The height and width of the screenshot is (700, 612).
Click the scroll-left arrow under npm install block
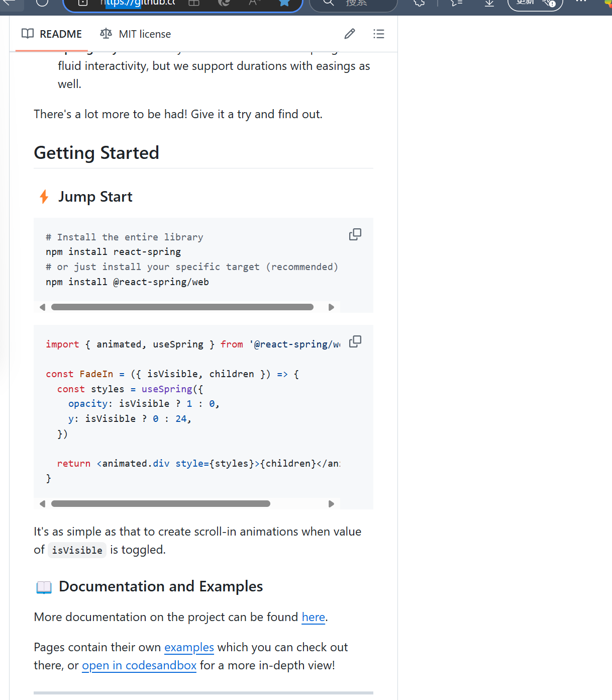tap(42, 307)
